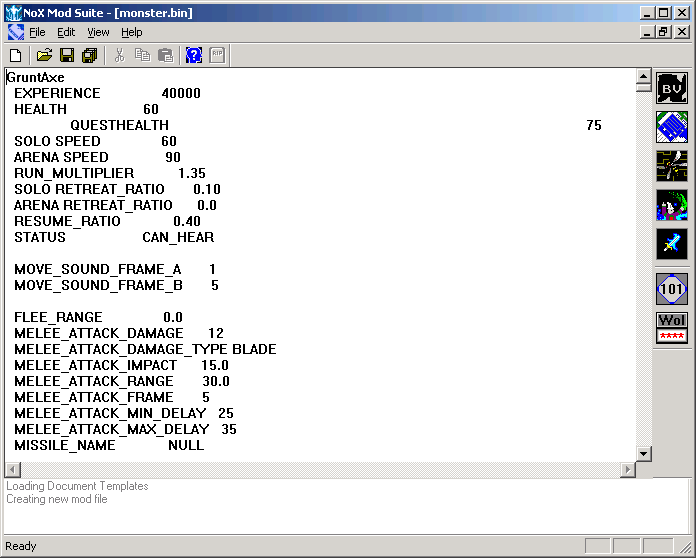The image size is (696, 558).
Task: Click the horizontal scrollbar left arrow
Action: point(12,469)
